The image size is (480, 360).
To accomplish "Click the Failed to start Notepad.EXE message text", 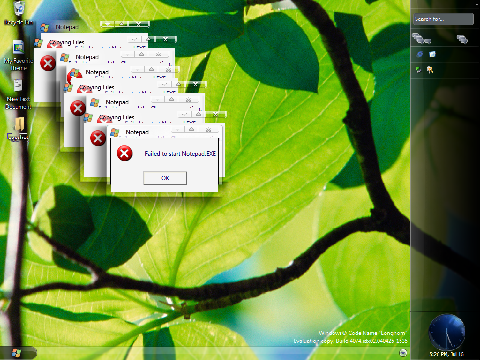I will tap(180, 154).
